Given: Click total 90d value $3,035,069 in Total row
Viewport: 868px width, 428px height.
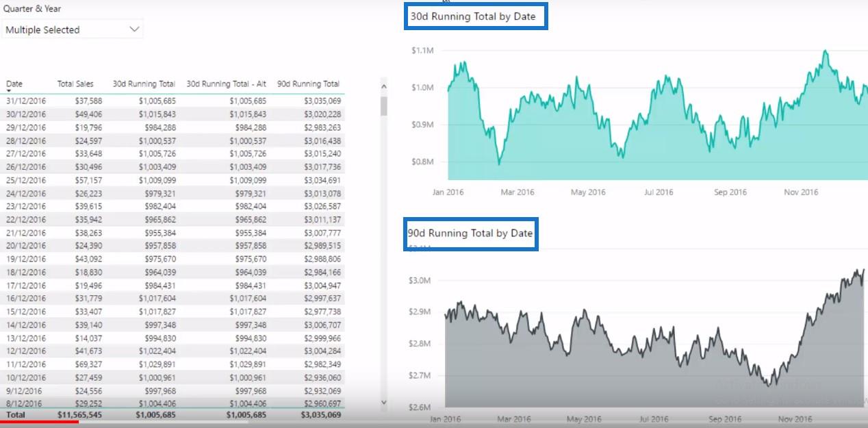Looking at the screenshot, I should (x=320, y=414).
